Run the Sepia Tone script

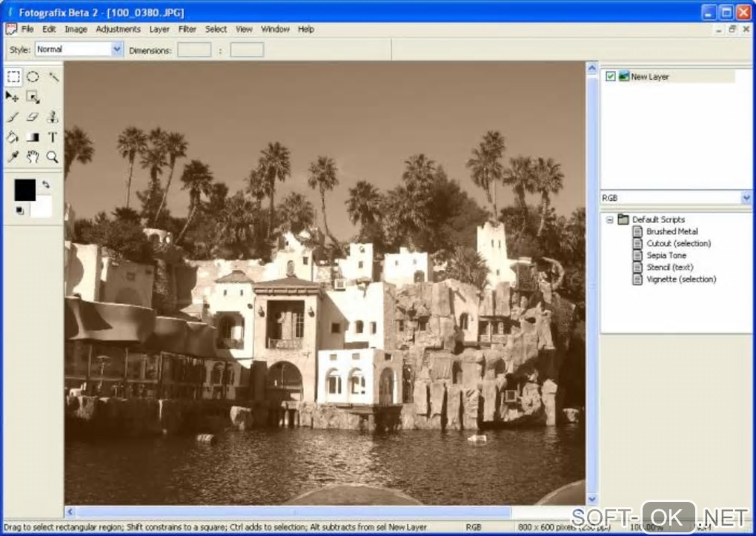(x=666, y=255)
